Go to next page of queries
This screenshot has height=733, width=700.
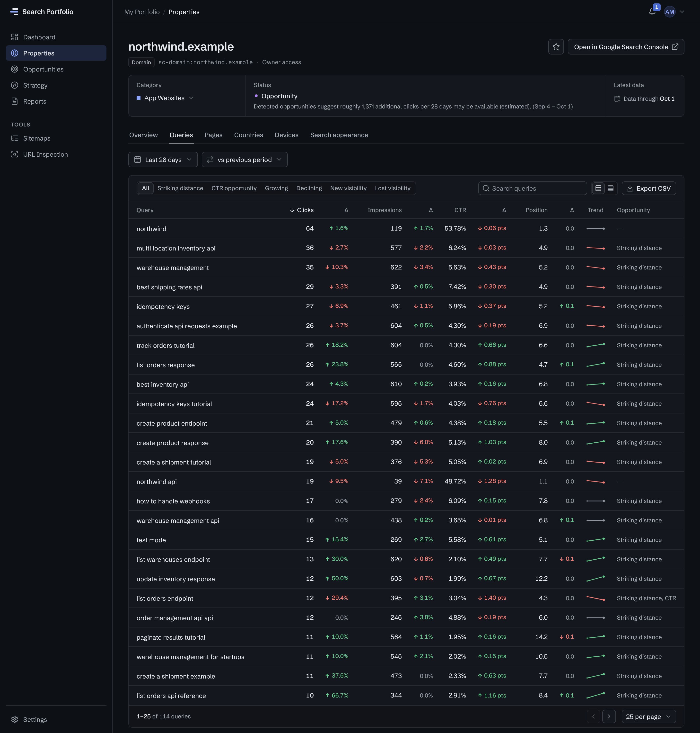pos(609,716)
